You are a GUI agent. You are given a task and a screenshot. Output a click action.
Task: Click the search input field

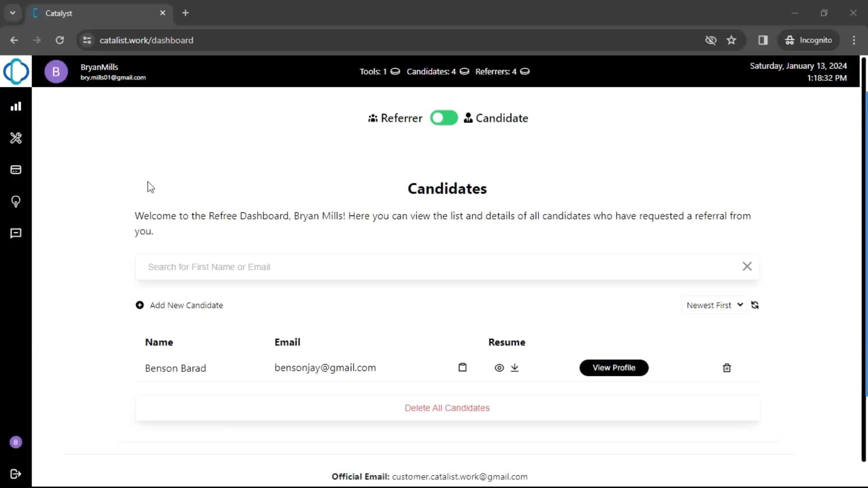coord(447,266)
